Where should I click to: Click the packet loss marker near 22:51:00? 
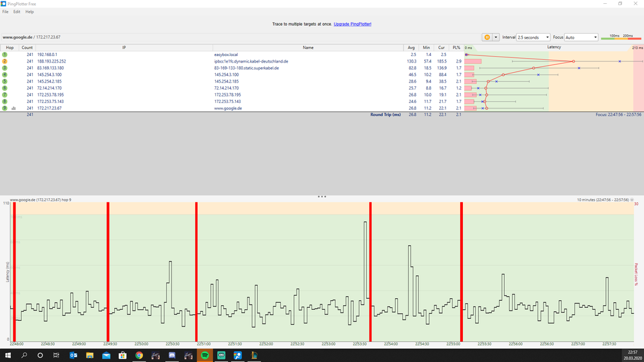click(x=197, y=272)
